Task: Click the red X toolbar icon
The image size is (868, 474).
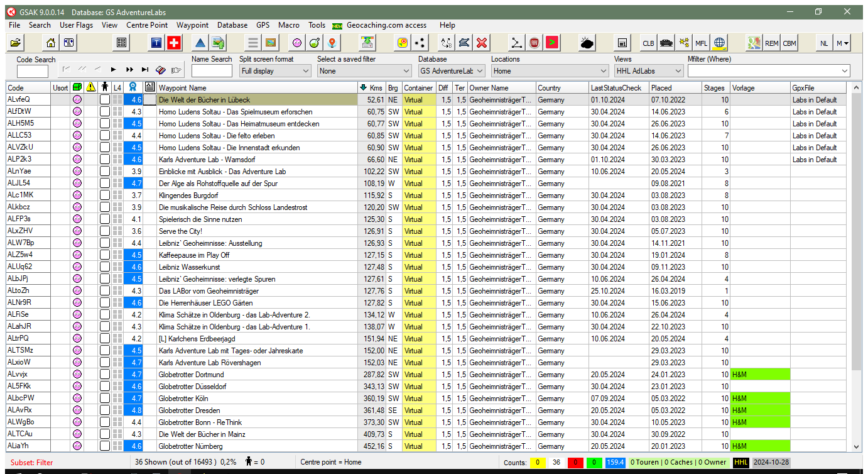Action: click(482, 43)
